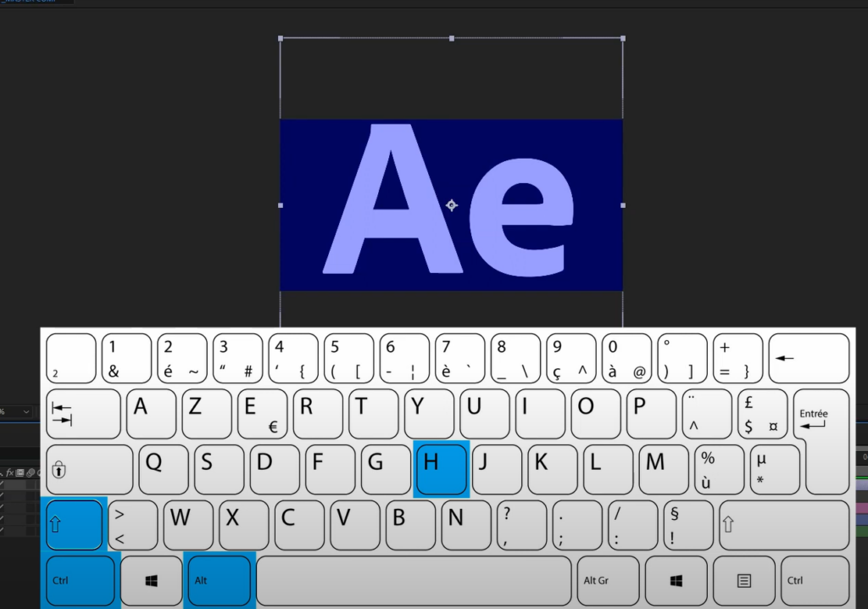Toggle the last layer's checkmark switch
This screenshot has height=609, width=868.
point(2,530)
